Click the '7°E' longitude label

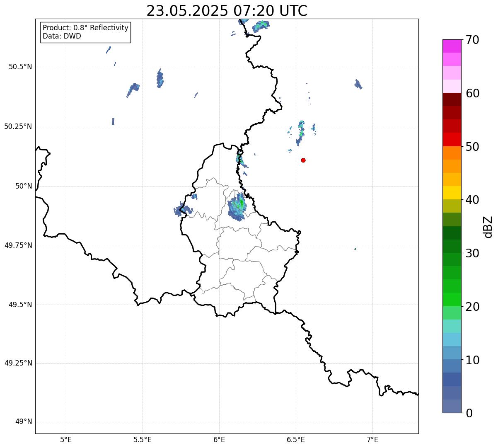pos(372,439)
